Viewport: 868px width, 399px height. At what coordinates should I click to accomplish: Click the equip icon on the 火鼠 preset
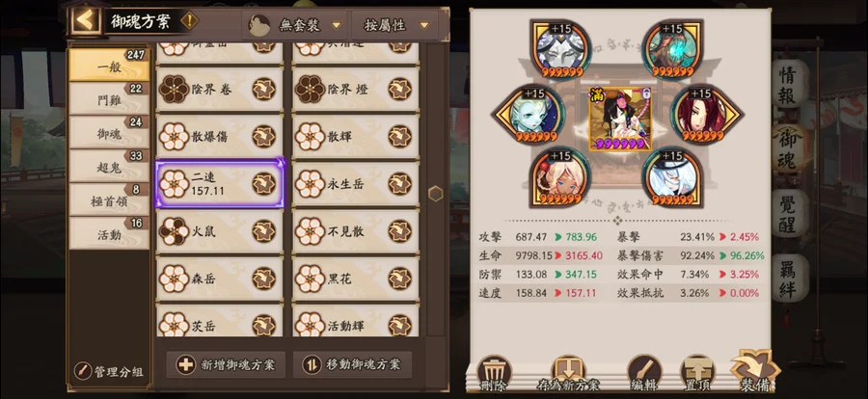tap(264, 231)
